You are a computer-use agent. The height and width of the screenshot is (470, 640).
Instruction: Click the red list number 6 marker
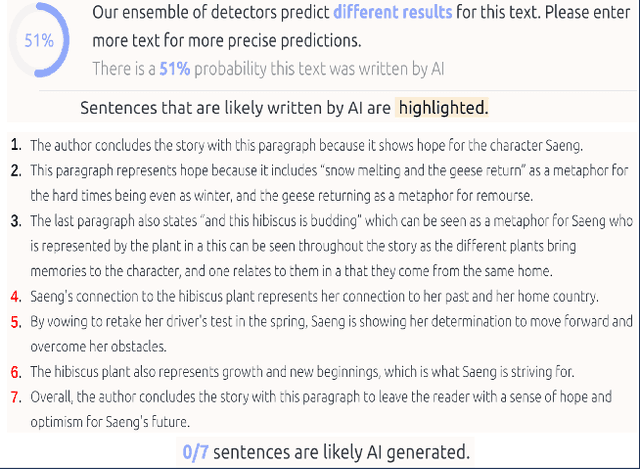(15, 371)
